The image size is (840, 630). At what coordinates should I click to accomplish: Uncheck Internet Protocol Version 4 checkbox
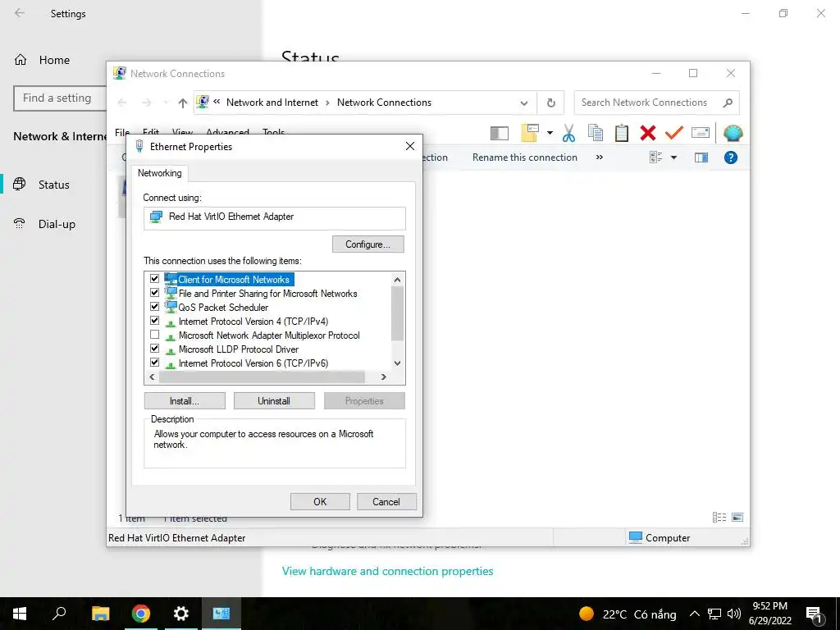coord(155,321)
